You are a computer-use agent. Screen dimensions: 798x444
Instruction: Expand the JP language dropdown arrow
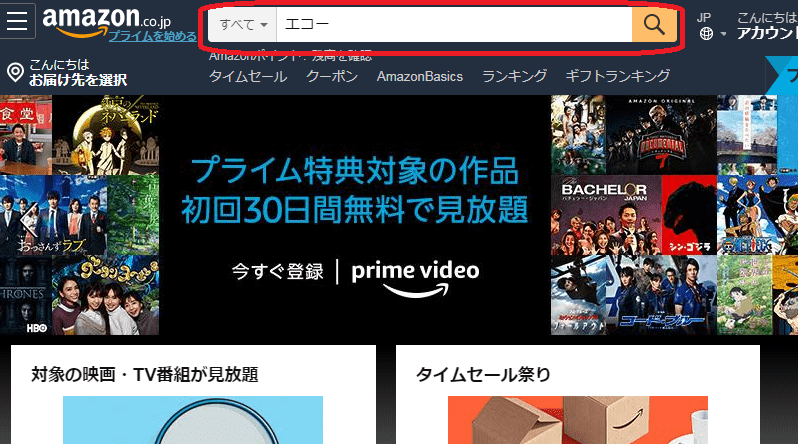723,34
